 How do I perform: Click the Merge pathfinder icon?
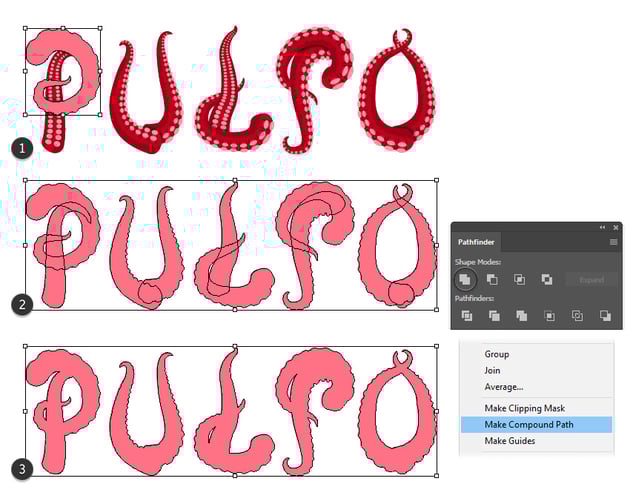click(522, 316)
